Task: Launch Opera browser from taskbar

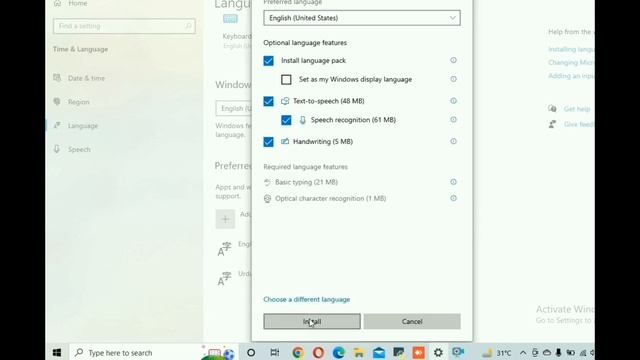Action: click(318, 353)
